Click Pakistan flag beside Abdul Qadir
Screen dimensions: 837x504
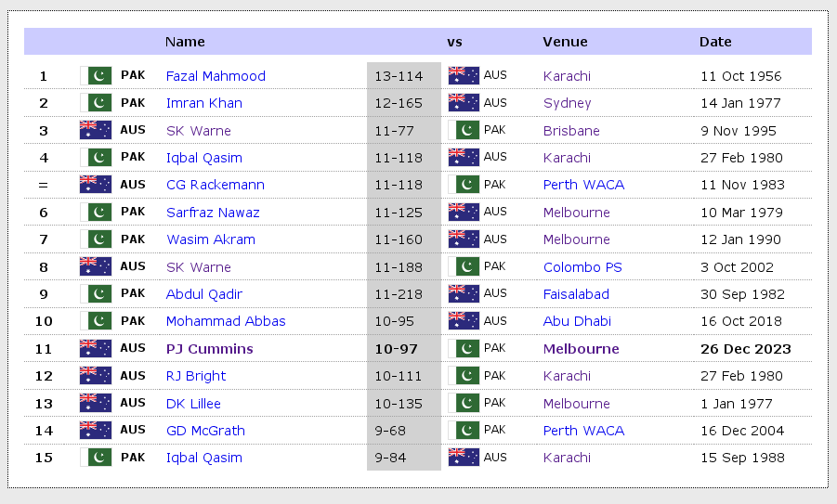tap(96, 293)
